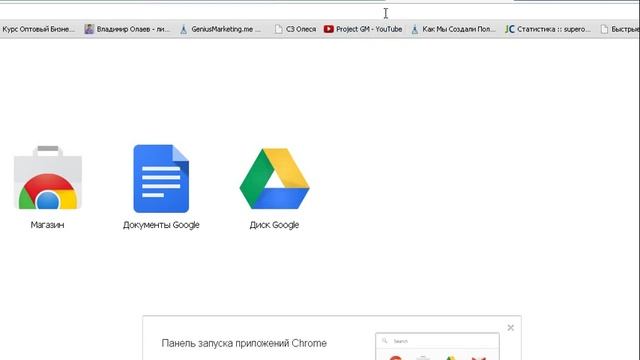Open the Курс Оптовый Бизнес bookmark
Image resolution: width=640 pixels, height=360 pixels.
pyautogui.click(x=38, y=29)
